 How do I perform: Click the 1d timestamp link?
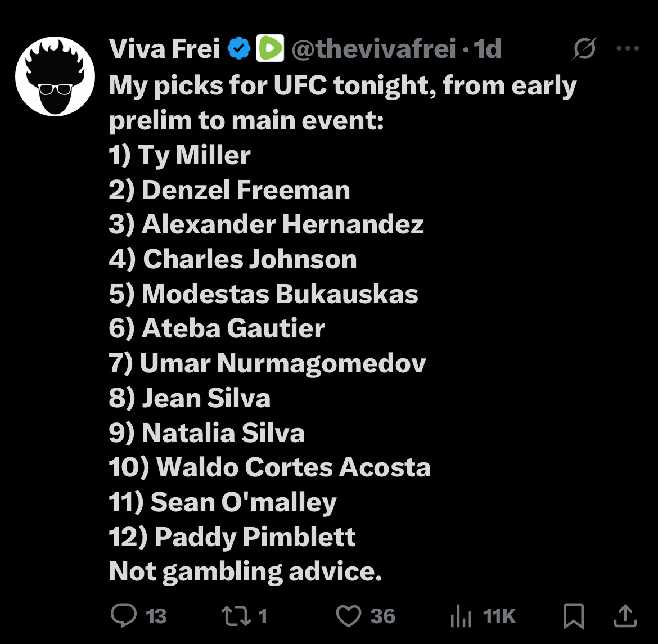coord(487,49)
